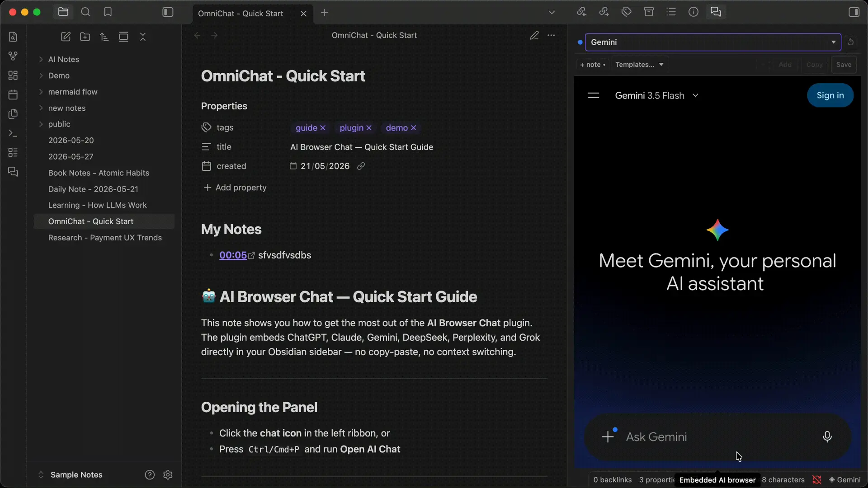Remove the plugin tag
The image size is (868, 488).
(369, 128)
